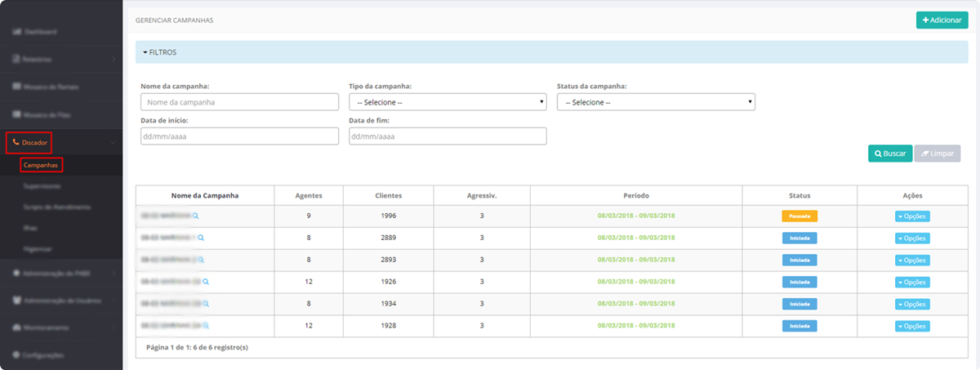This screenshot has height=370, width=980.
Task: Click the magnifier icon in the 1926 clientes row
Action: [206, 282]
